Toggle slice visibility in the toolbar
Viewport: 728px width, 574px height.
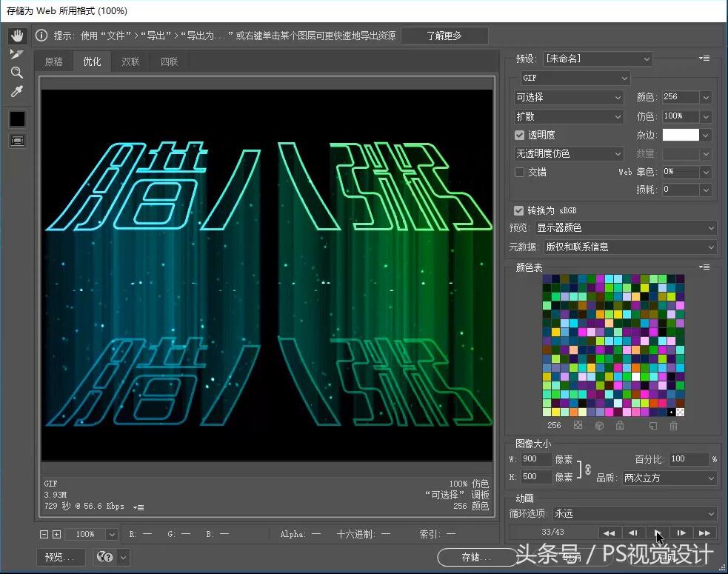click(16, 141)
